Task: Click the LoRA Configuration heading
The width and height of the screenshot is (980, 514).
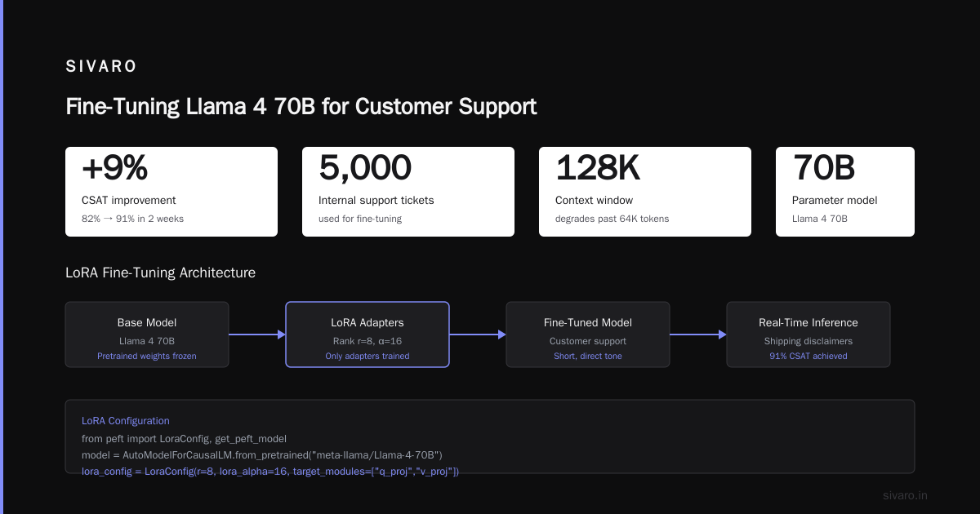Action: (126, 421)
